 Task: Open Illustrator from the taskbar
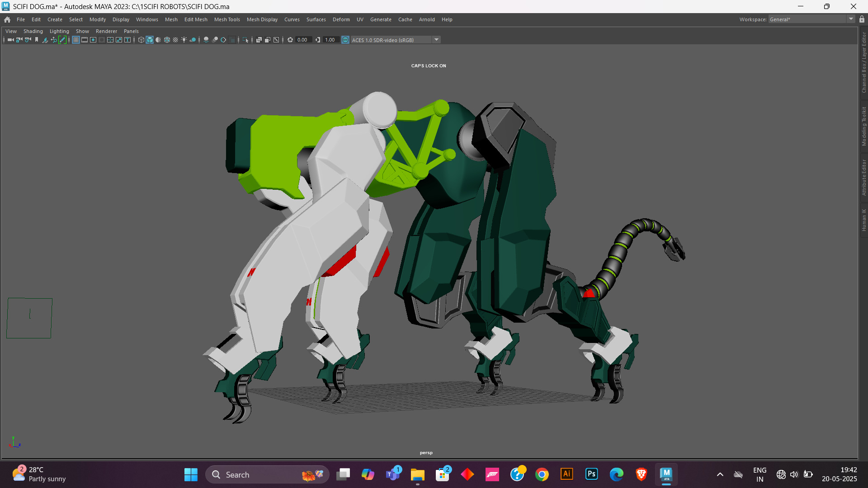tap(566, 474)
